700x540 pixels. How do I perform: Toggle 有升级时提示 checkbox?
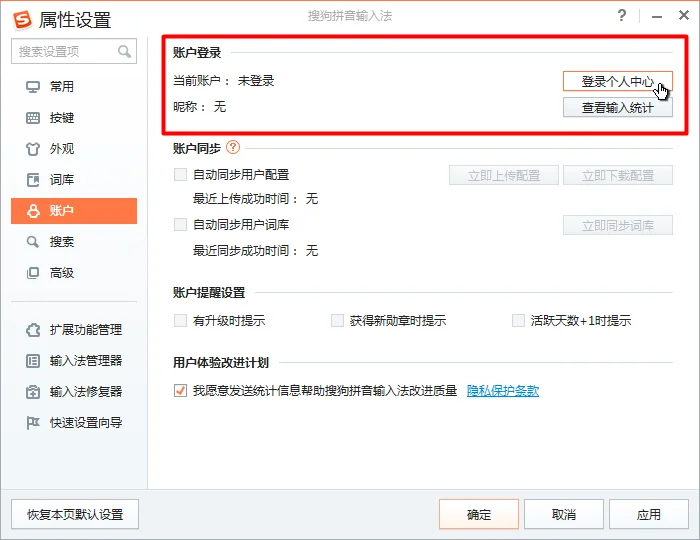(181, 321)
